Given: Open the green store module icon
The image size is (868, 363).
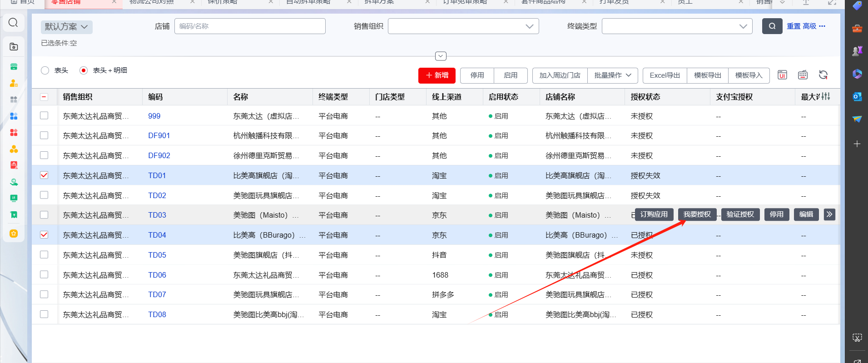Looking at the screenshot, I should [x=14, y=67].
